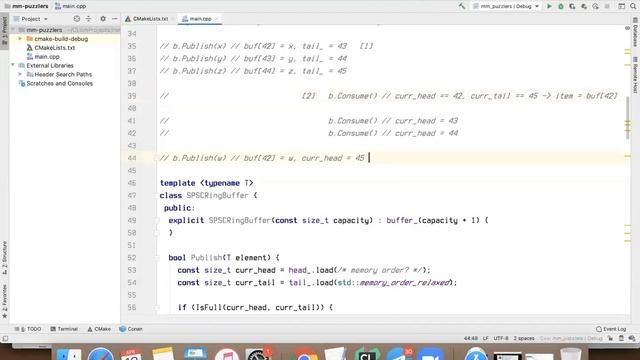The height and width of the screenshot is (360, 640).
Task: Open the Terminal tool window
Action: point(64,329)
